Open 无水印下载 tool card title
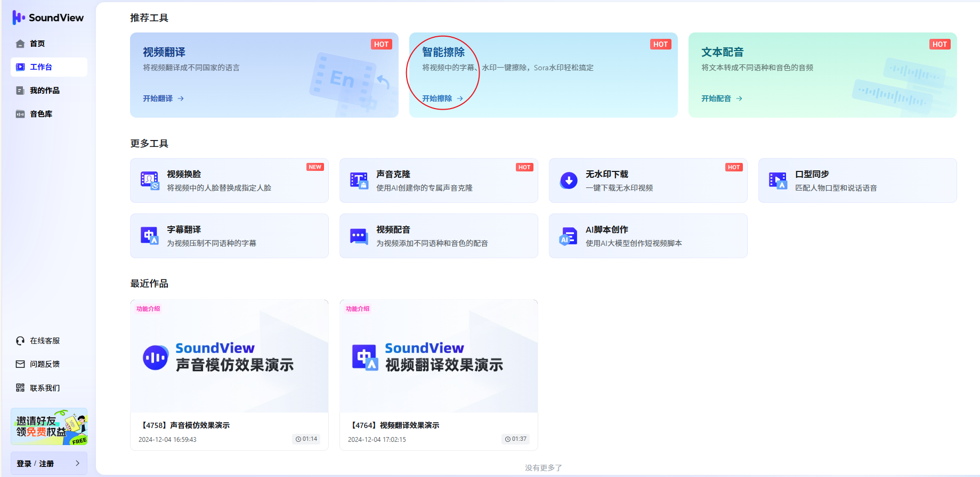980x477 pixels. 607,174
